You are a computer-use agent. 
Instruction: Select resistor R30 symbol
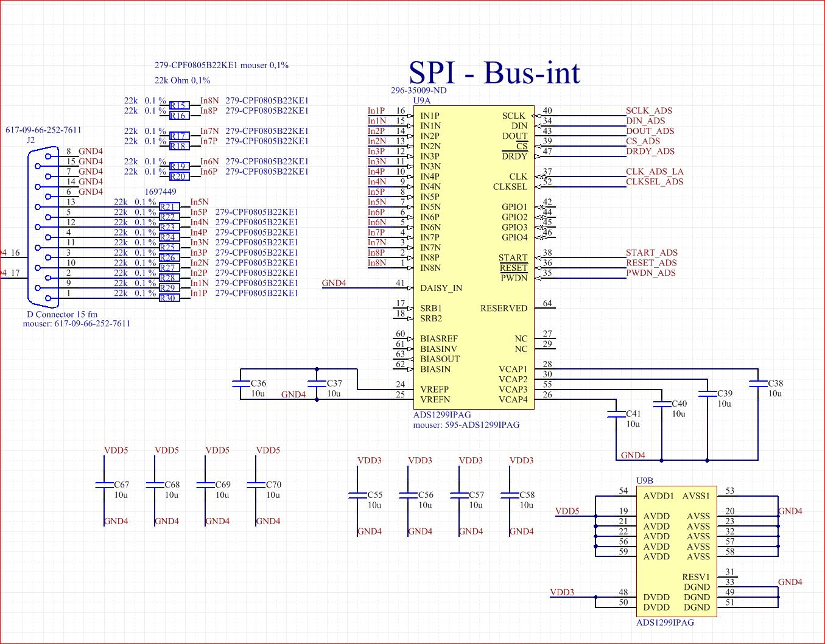point(169,298)
